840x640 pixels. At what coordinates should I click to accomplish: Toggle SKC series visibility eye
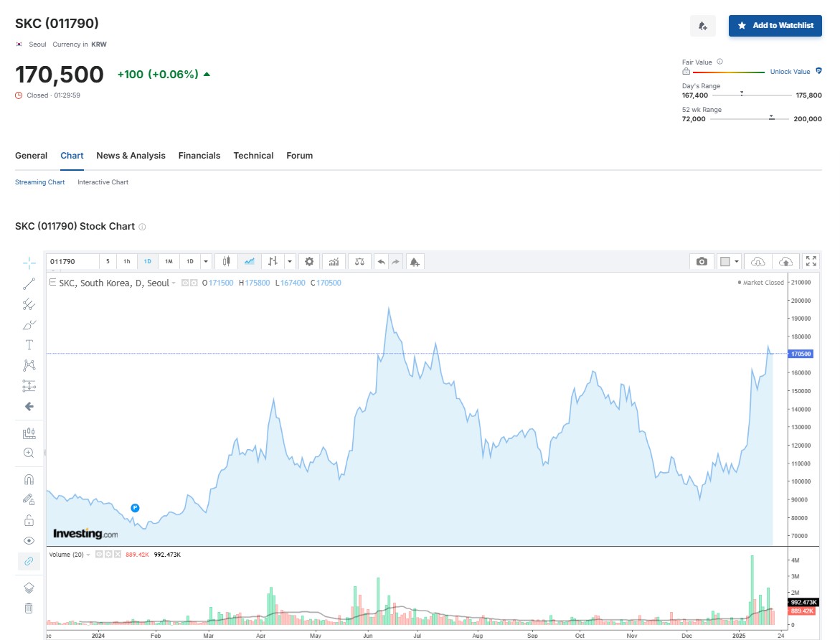(185, 283)
